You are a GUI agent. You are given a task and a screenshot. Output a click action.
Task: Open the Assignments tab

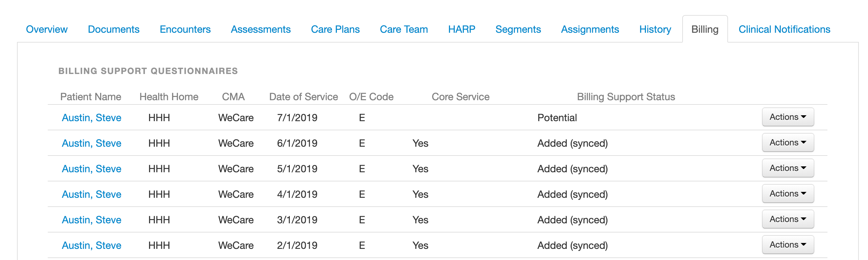590,29
